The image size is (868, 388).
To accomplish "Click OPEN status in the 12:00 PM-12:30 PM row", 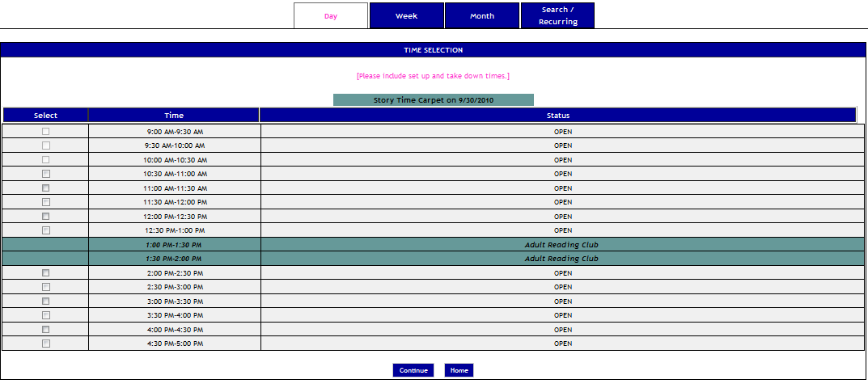I will pos(562,217).
